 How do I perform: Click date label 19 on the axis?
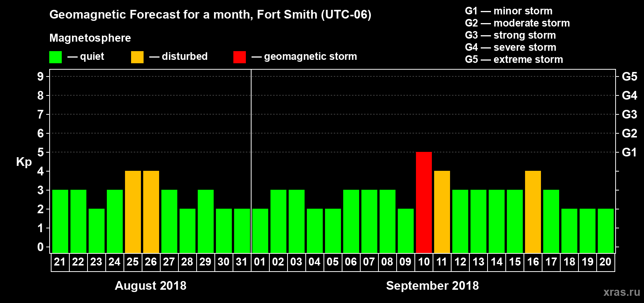(x=587, y=262)
